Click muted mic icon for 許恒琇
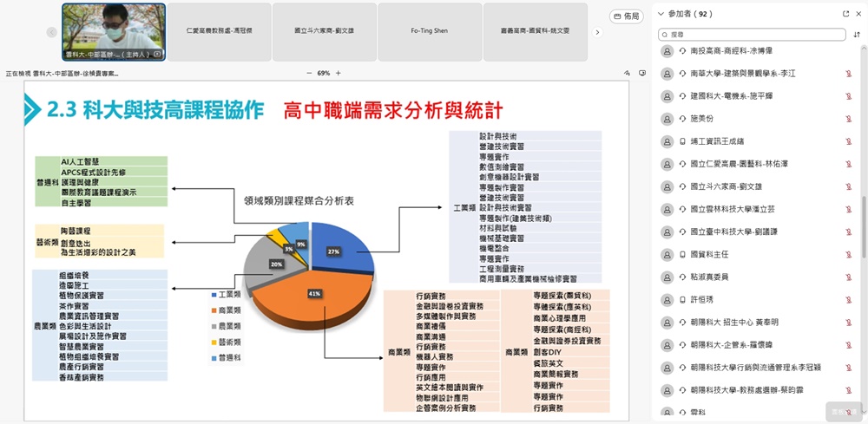The height and width of the screenshot is (424, 868). coord(849,300)
